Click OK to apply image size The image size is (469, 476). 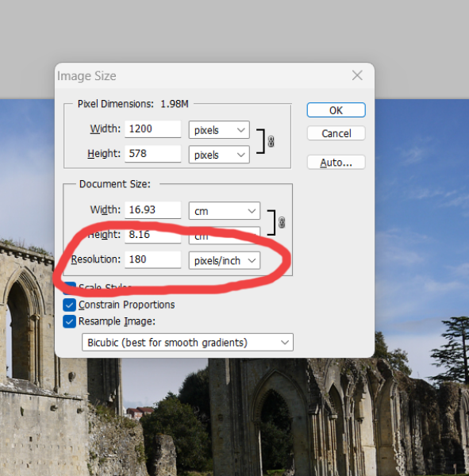click(x=336, y=110)
